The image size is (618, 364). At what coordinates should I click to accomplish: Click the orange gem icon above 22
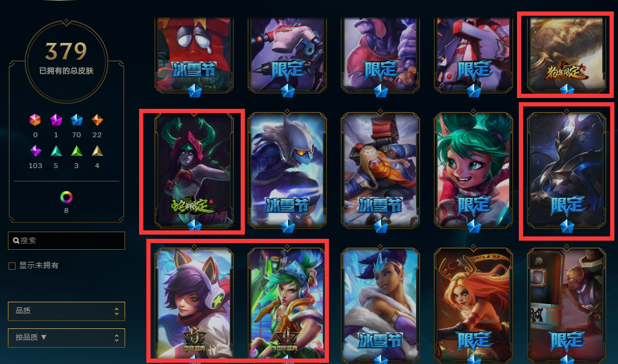coord(97,120)
